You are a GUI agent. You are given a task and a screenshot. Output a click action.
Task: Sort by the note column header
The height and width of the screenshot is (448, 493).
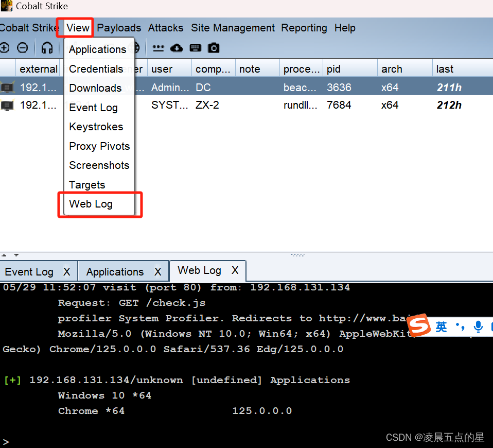click(x=257, y=69)
